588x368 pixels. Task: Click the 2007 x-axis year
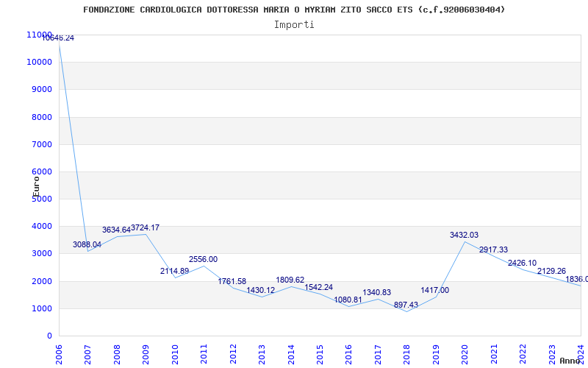click(87, 353)
